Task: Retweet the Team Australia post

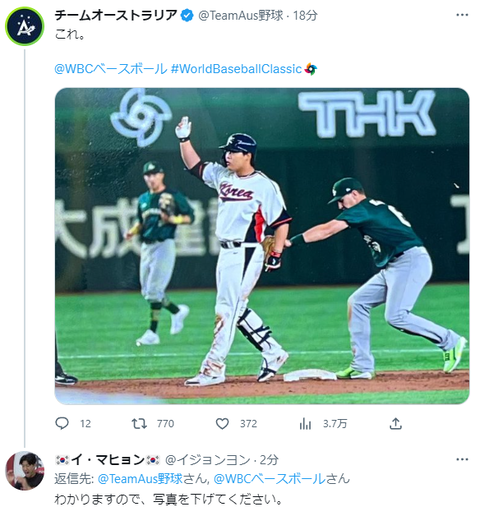Action: pos(139,423)
